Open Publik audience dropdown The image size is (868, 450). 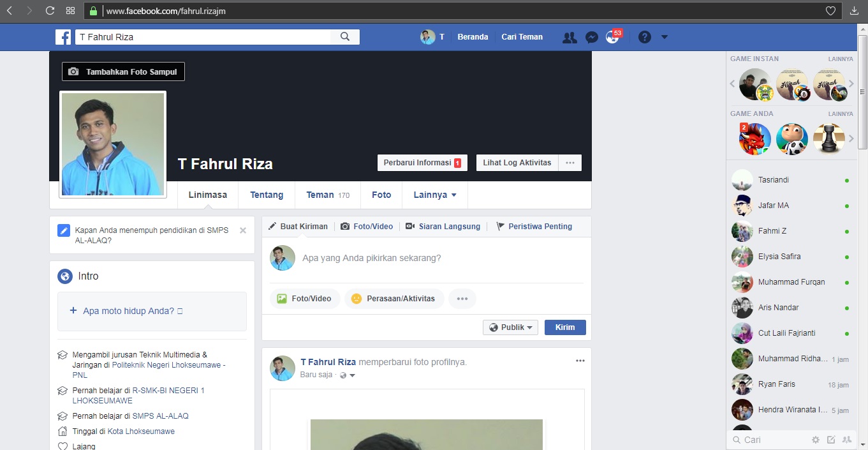(510, 327)
